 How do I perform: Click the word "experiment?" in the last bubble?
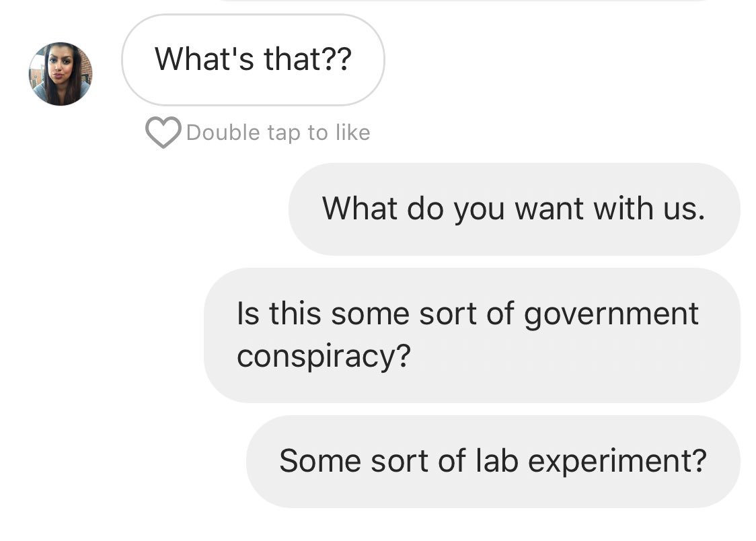click(x=617, y=462)
